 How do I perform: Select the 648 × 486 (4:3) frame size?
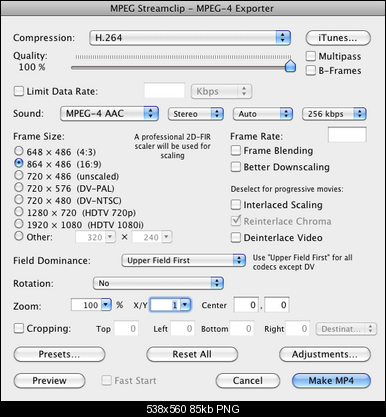19,151
